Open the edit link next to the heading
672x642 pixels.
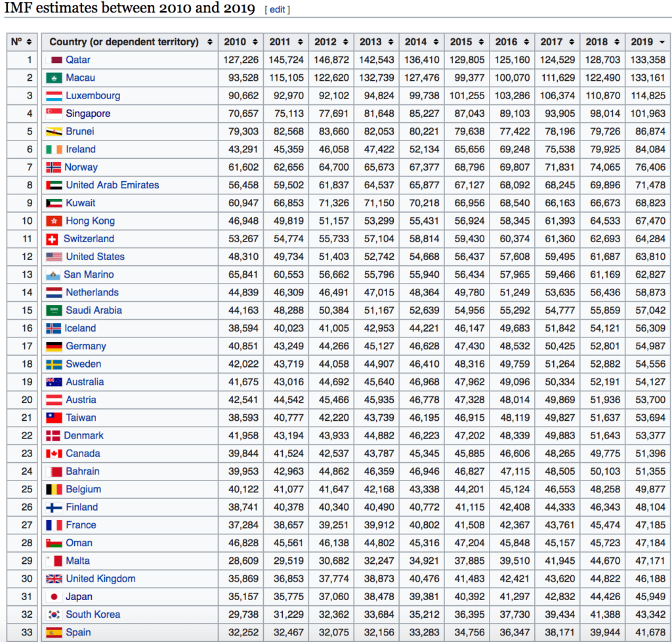(x=276, y=9)
